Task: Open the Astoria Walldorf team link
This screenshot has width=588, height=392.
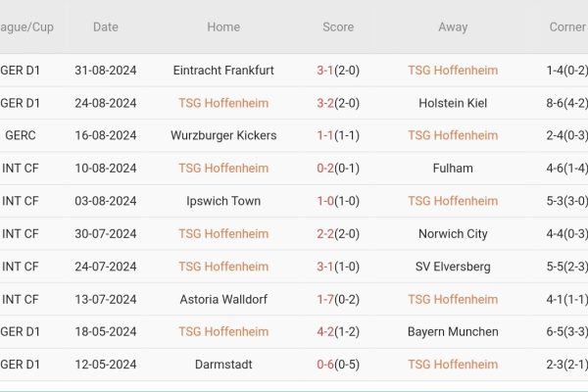Action: click(x=223, y=299)
